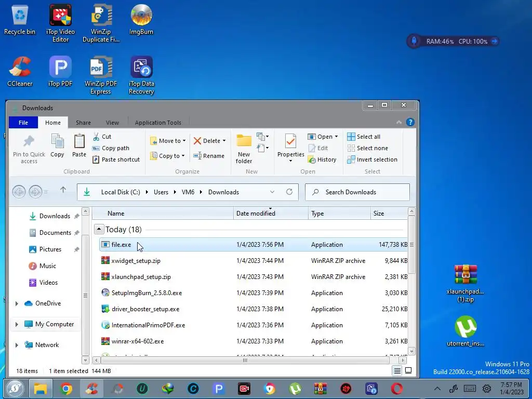Select the xlaunchpad (1).zip desktop file

click(x=465, y=284)
